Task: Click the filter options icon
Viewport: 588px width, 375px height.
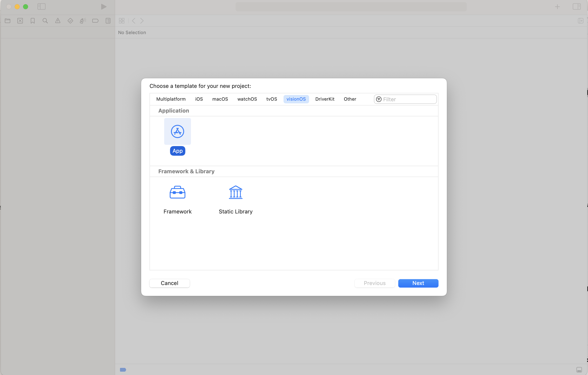Action: (379, 99)
